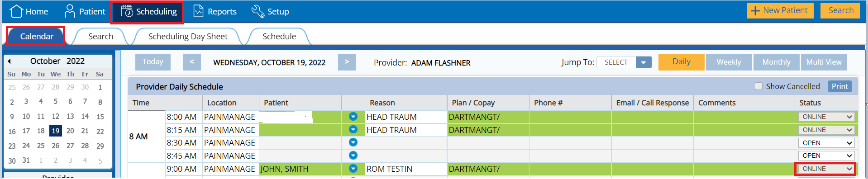This screenshot has width=868, height=179.
Task: Switch to the Schedule tab
Action: (279, 37)
